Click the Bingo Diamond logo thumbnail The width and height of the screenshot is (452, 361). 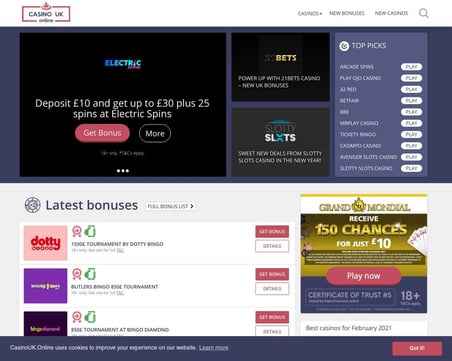[45, 324]
